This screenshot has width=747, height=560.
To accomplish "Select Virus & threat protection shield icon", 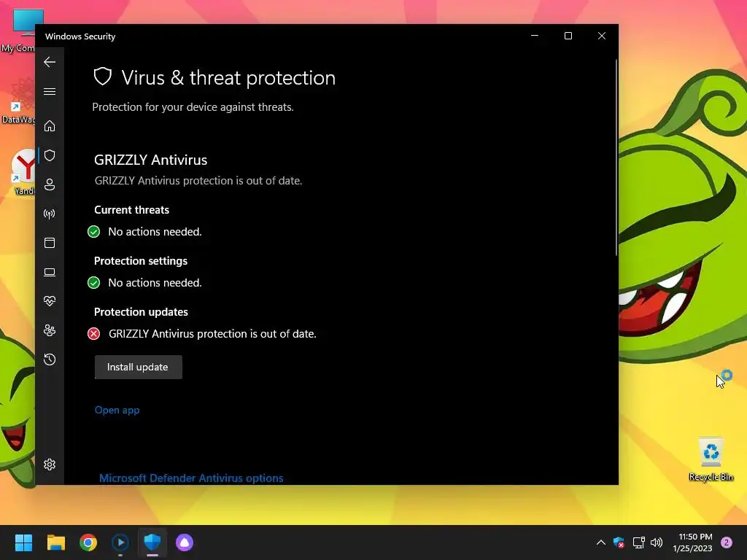I will tap(50, 155).
